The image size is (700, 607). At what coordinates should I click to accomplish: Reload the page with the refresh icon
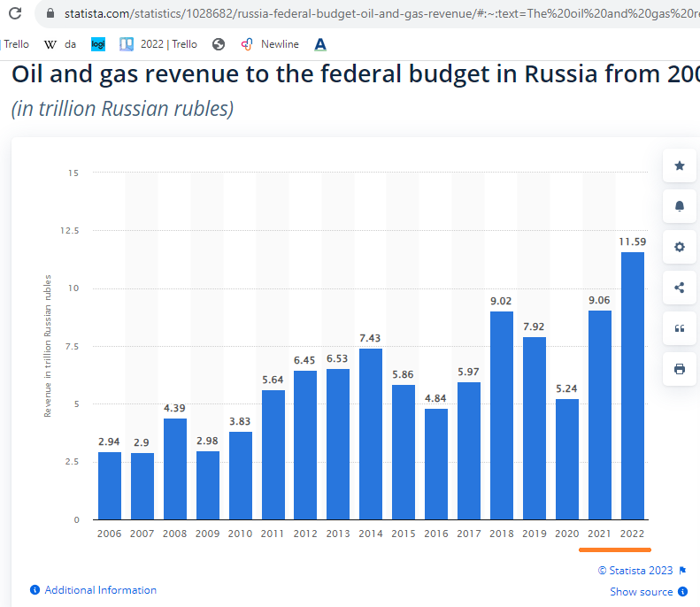[15, 13]
